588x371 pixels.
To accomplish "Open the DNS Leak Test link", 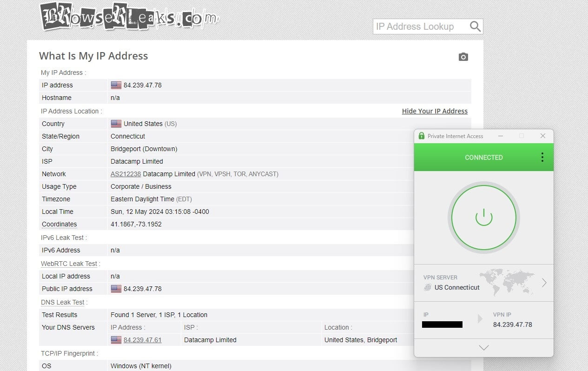I will 63,302.
